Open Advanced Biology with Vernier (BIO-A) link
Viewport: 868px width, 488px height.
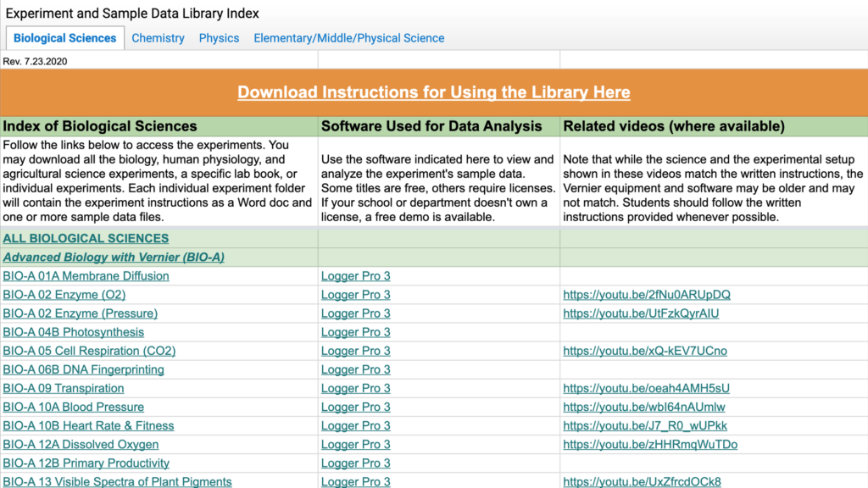coord(113,257)
